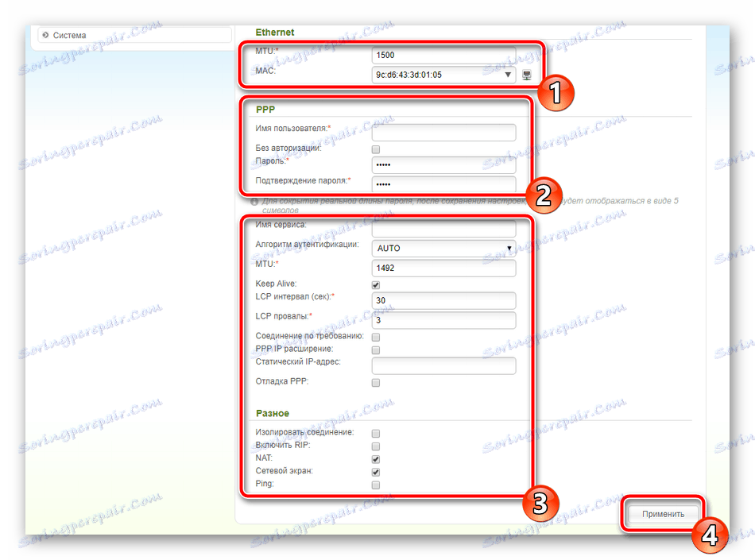Open the MAC address dropdown

click(x=443, y=75)
